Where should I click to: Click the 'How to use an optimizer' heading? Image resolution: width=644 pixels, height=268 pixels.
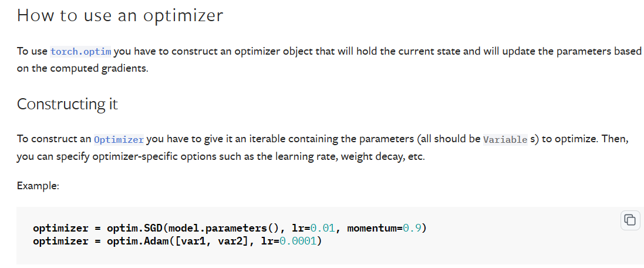[120, 15]
